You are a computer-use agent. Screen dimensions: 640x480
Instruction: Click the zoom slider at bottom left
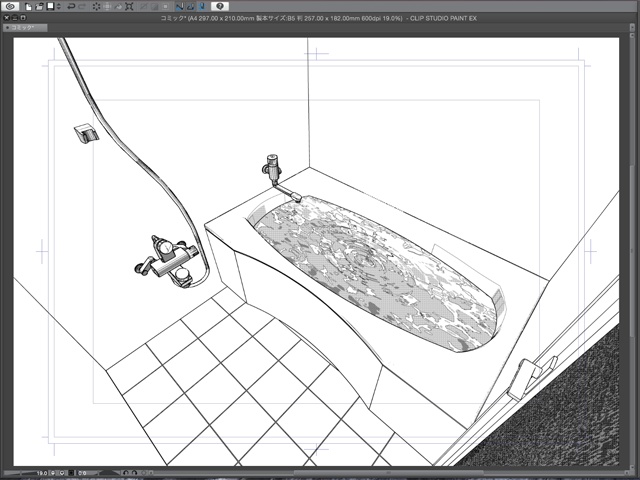20,473
